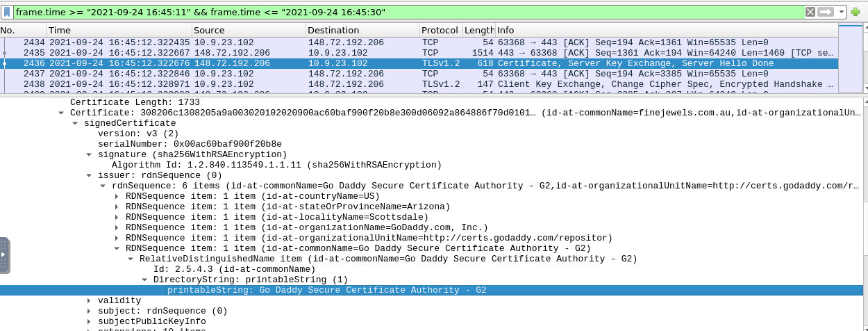
Task: Sort packets by the Length column header
Action: point(478,30)
